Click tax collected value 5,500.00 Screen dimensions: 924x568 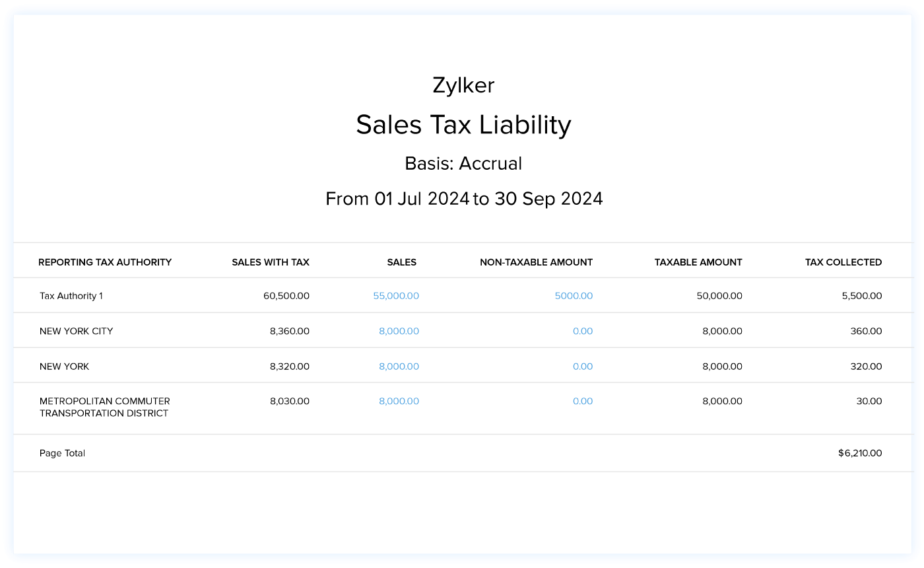coord(862,296)
